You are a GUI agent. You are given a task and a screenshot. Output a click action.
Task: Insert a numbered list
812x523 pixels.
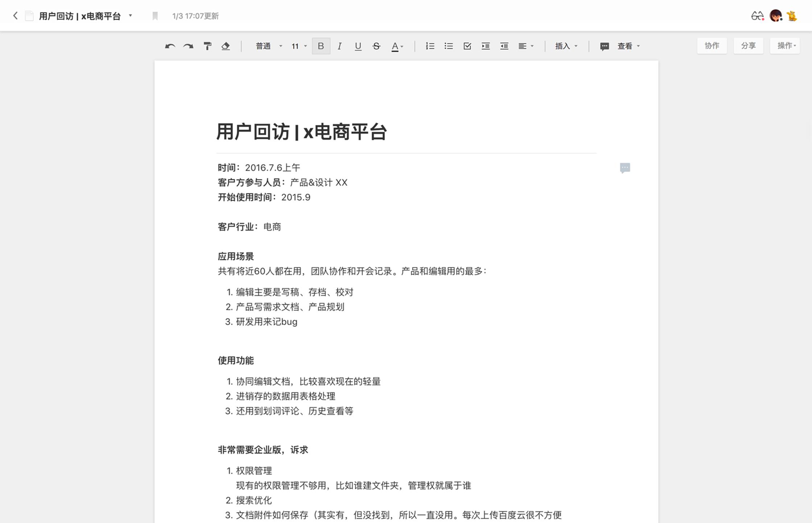point(430,46)
